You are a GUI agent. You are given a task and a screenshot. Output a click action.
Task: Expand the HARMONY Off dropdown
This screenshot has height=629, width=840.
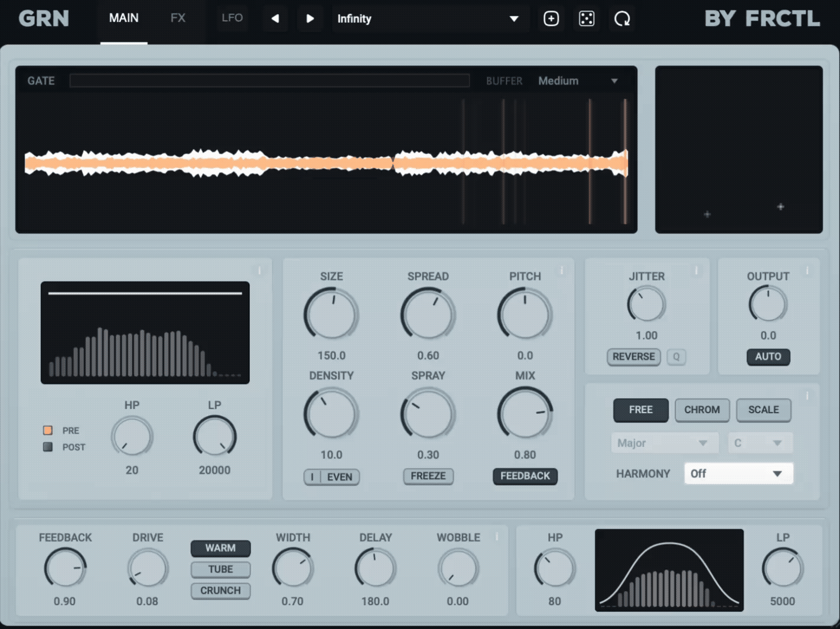click(738, 474)
